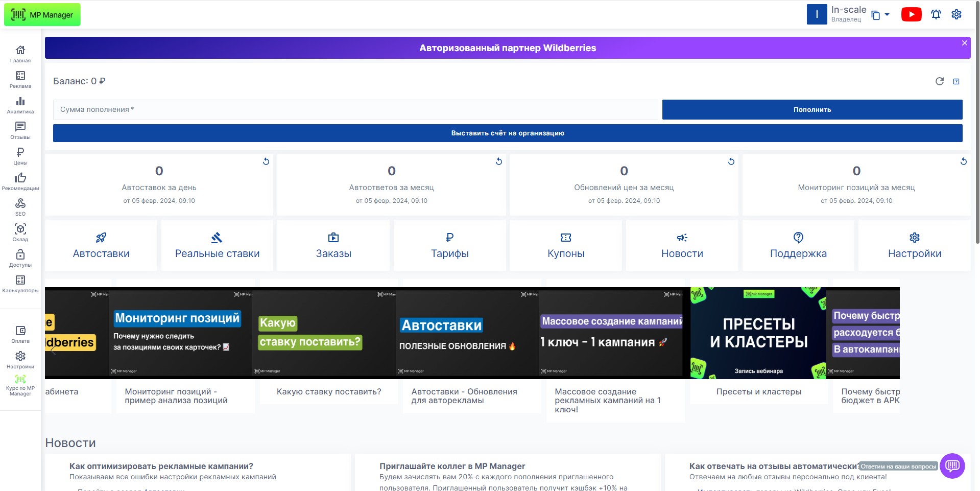Screen dimensions: 980x491
Task: Expand the account switcher dropdown
Action: (887, 15)
